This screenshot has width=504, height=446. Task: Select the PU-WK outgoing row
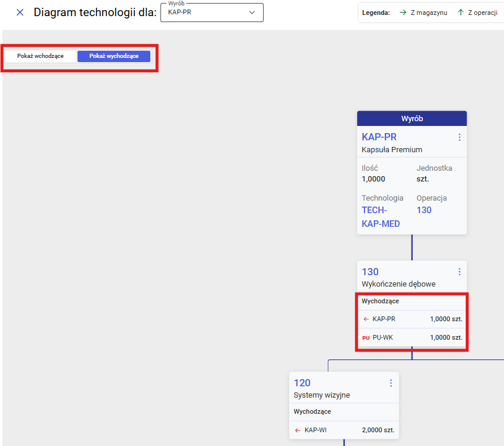(x=412, y=337)
